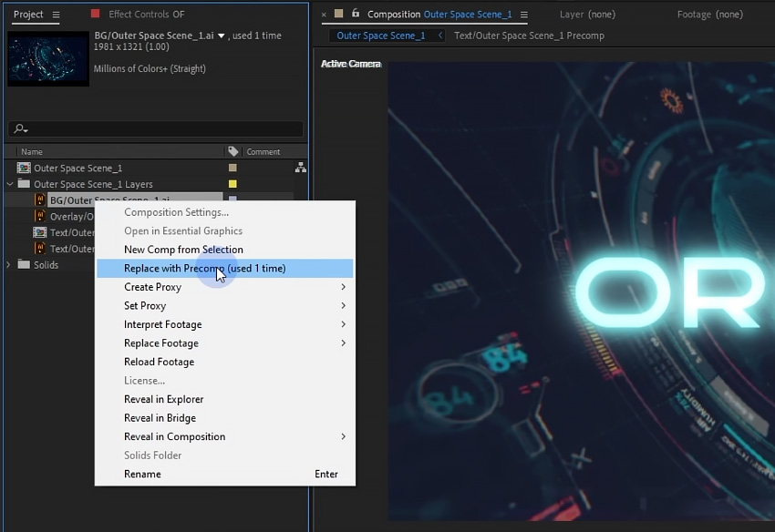Click the Illustrator icon of the Overlay item
775x532 pixels.
coord(40,216)
